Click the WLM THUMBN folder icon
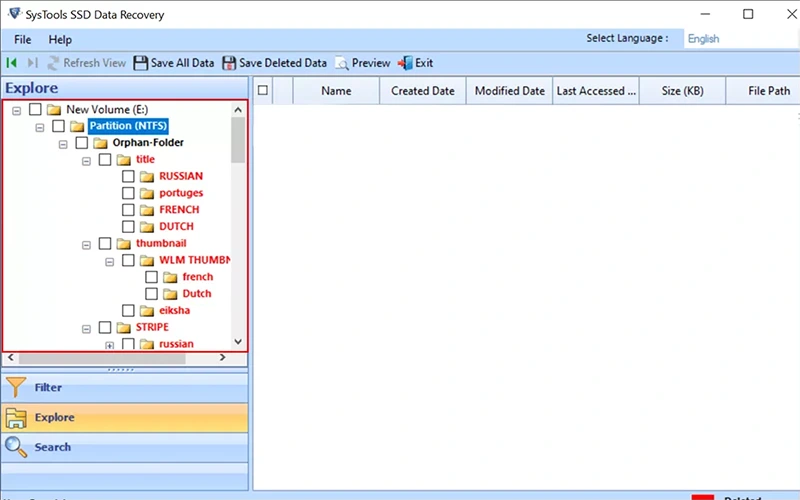This screenshot has height=500, width=800. 147,260
